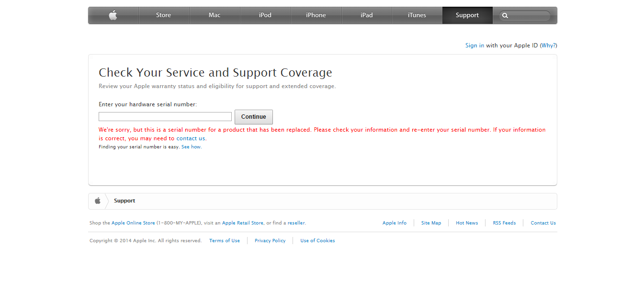
Task: Open the iPad navigation tab
Action: [x=367, y=15]
